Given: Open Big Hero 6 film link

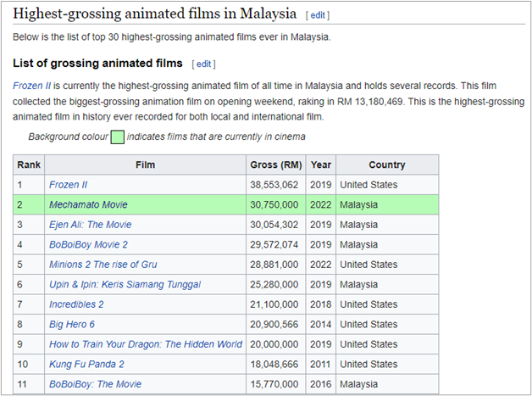Looking at the screenshot, I should tap(72, 324).
